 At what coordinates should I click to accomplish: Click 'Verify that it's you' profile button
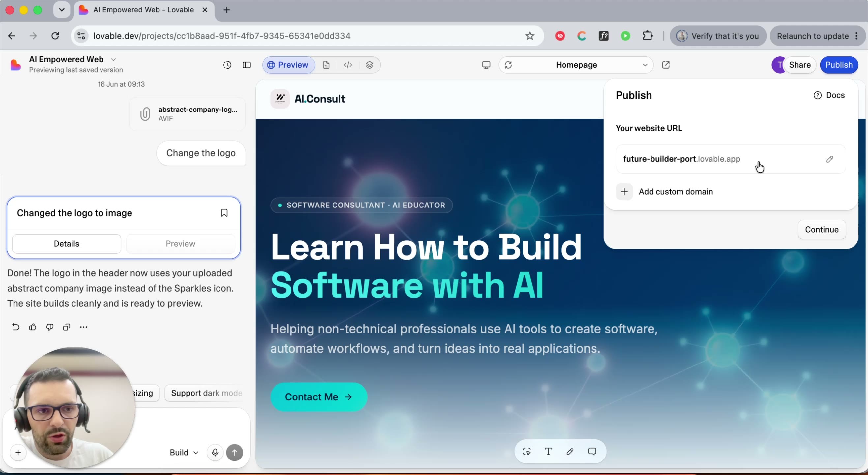718,36
